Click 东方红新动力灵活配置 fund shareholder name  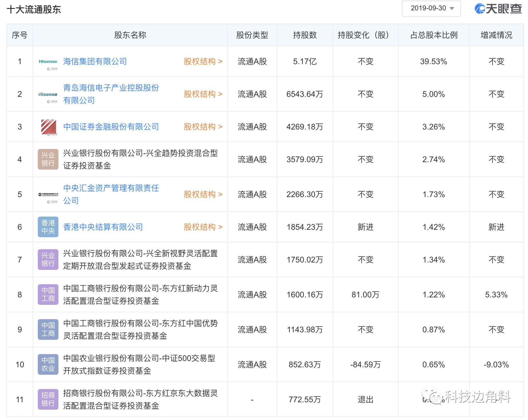coord(141,295)
